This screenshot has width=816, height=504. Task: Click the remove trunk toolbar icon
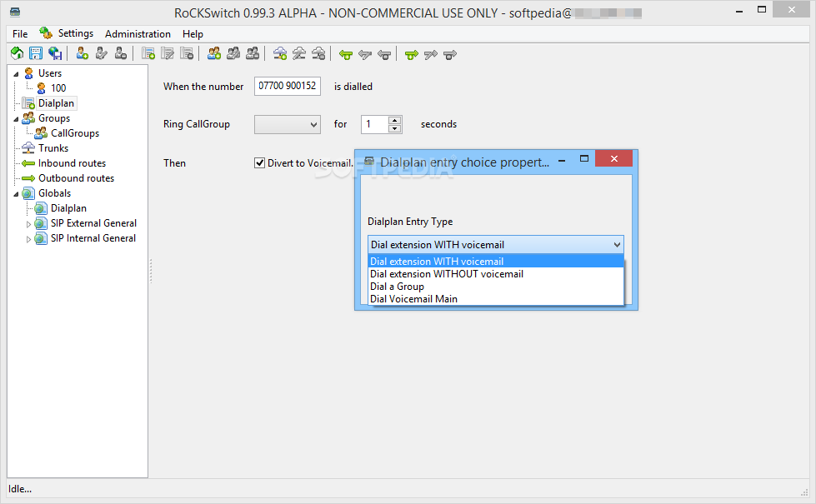(318, 53)
